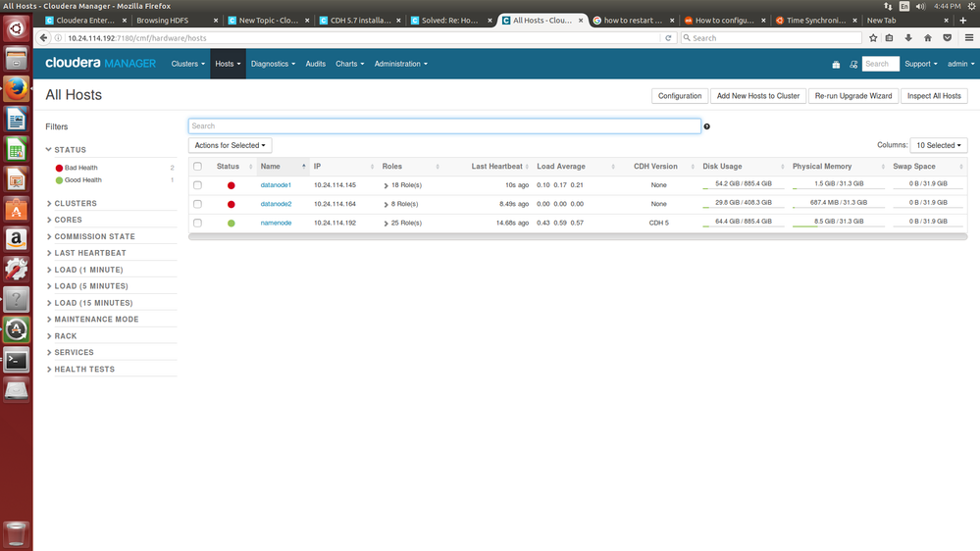Click Re-run Upgrade Wizard button
Viewport: 980px width, 551px height.
pos(853,96)
